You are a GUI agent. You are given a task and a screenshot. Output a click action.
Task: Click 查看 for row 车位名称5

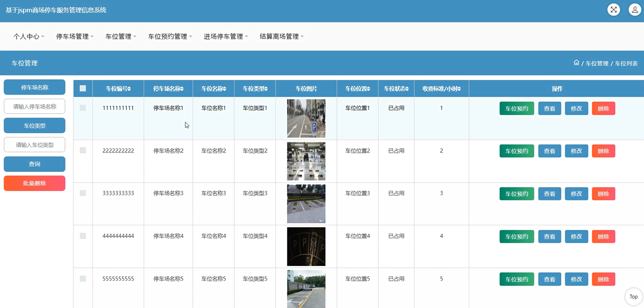pyautogui.click(x=550, y=279)
